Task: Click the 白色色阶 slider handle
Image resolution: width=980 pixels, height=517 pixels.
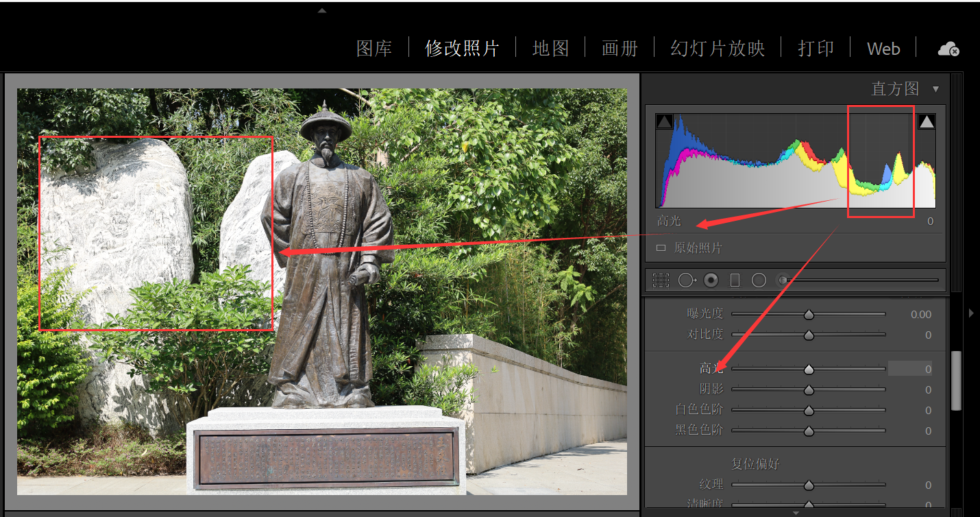Action: point(809,411)
